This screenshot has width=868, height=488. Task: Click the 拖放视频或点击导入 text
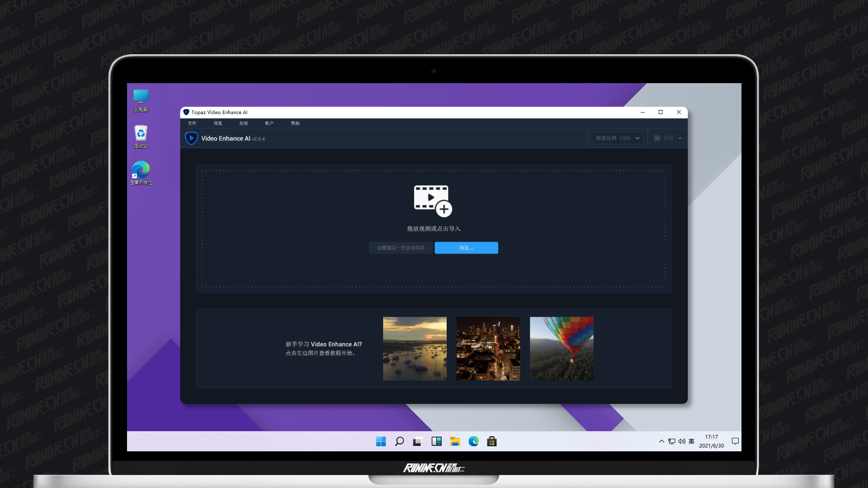pos(434,229)
